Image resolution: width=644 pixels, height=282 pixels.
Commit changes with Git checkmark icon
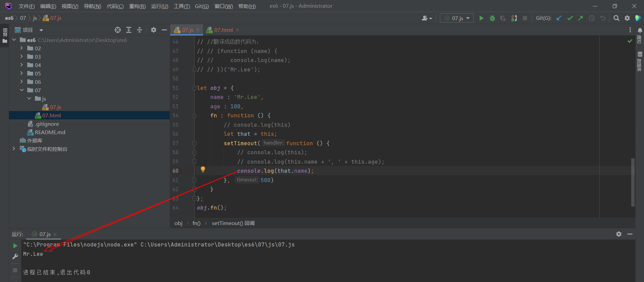(x=570, y=18)
